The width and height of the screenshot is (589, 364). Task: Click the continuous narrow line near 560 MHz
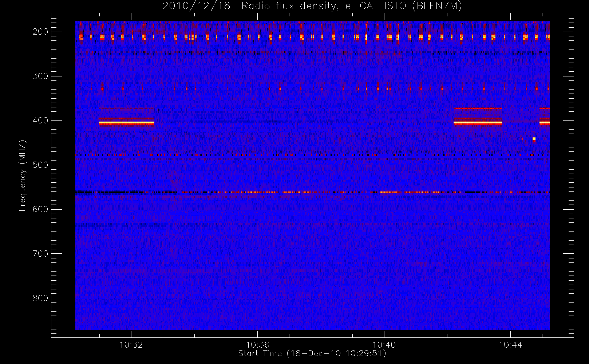[x=312, y=192]
